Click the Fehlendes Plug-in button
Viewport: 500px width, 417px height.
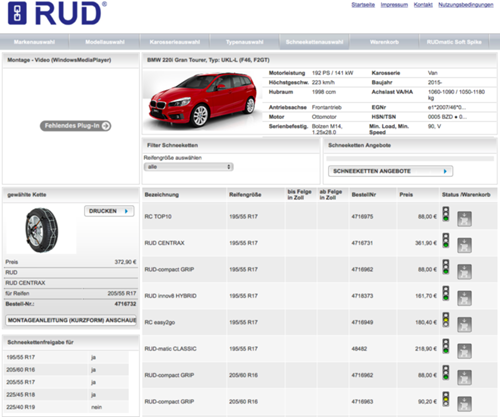click(76, 126)
